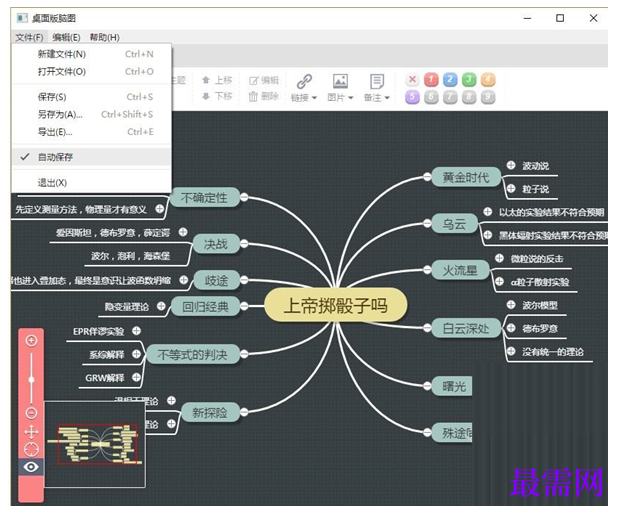Viewport: 622px width, 514px height.
Task: Open the 文件(F) menu
Action: (x=29, y=37)
